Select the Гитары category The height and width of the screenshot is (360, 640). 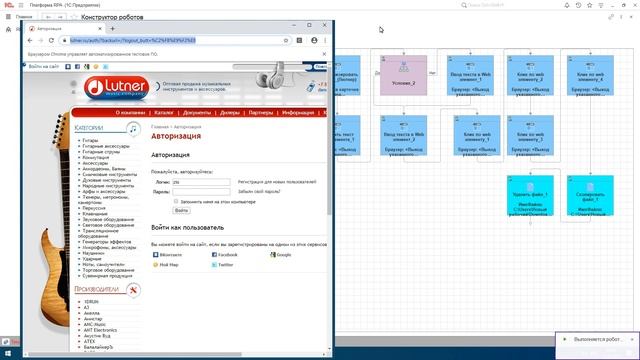90,140
